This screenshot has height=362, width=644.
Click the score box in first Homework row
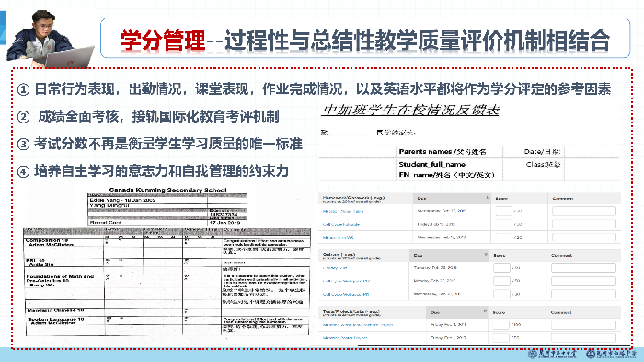pos(503,211)
